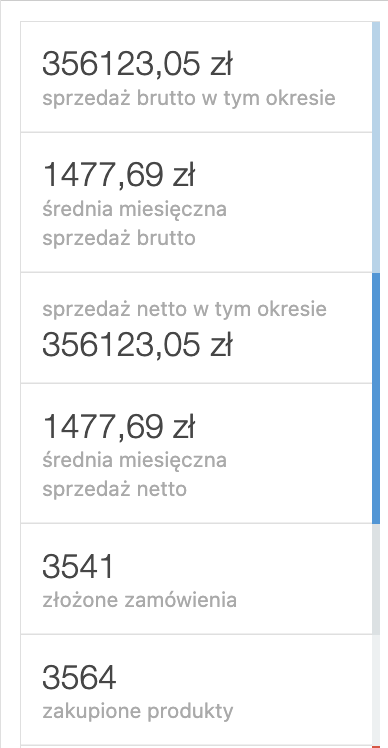Select the 'złożone zamówienia' label
The width and height of the screenshot is (388, 748).
139,600
